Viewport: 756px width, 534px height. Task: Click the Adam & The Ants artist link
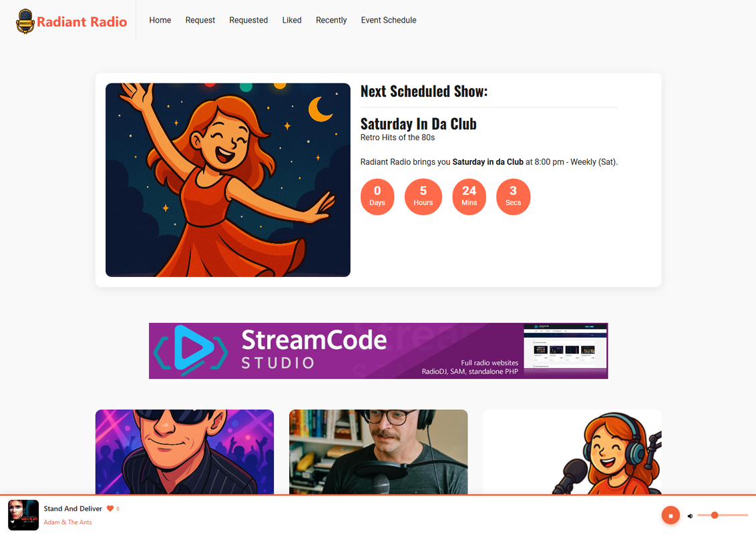67,522
